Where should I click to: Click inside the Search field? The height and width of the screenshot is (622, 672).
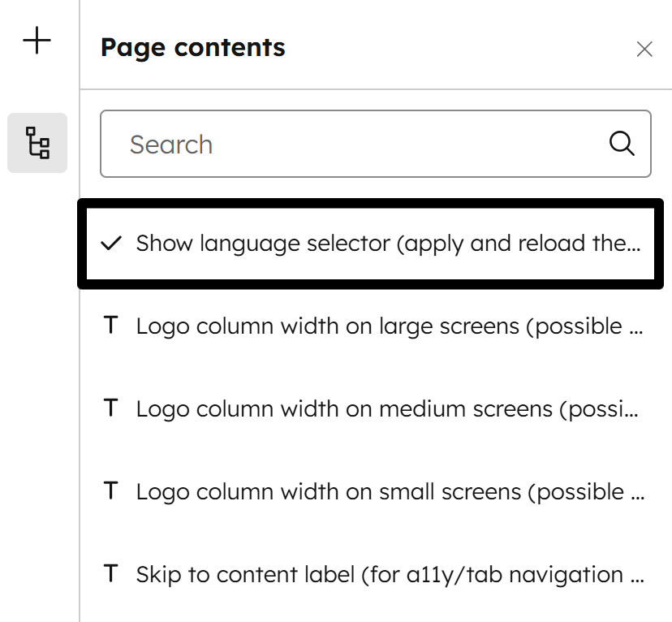[325, 144]
